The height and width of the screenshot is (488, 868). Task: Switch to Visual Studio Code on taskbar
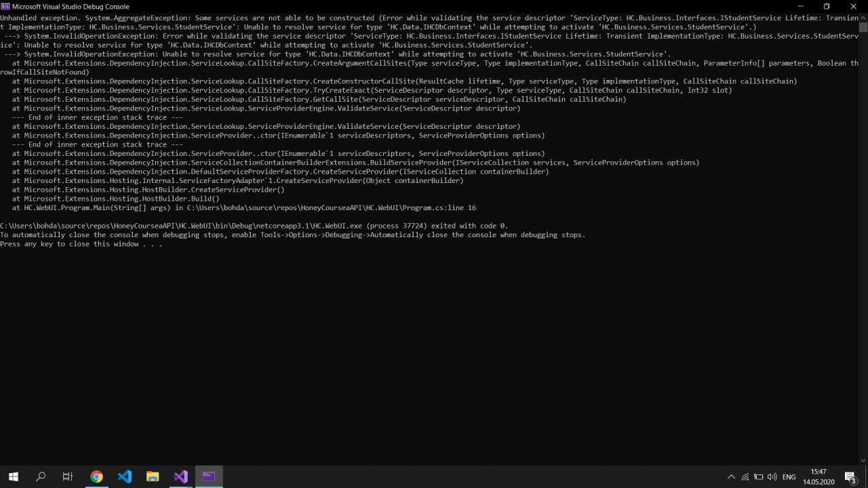[125, 476]
